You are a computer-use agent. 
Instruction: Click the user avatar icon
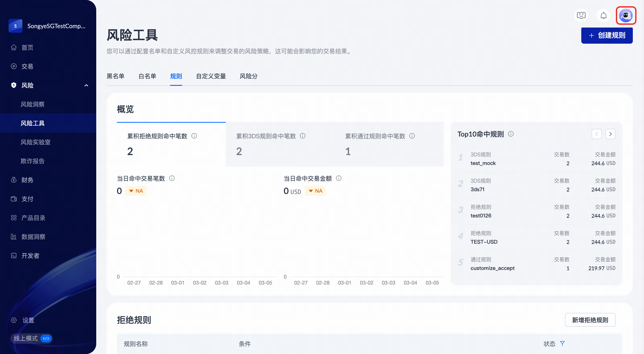tap(626, 15)
